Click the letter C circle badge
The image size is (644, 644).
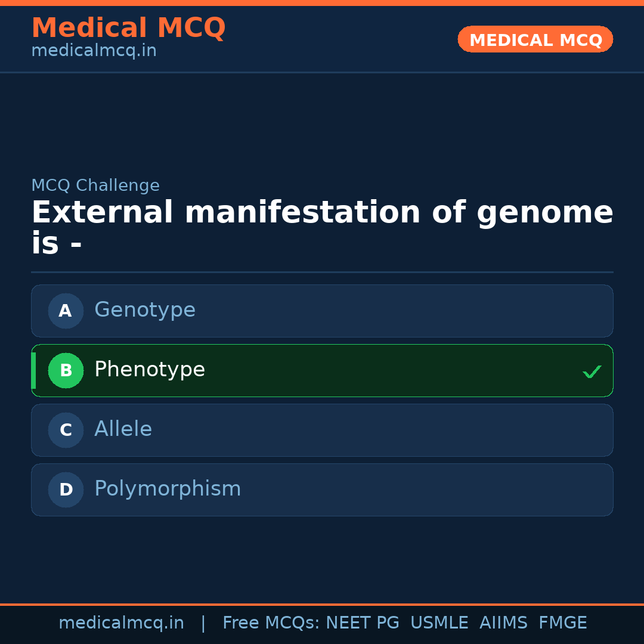[x=66, y=430]
